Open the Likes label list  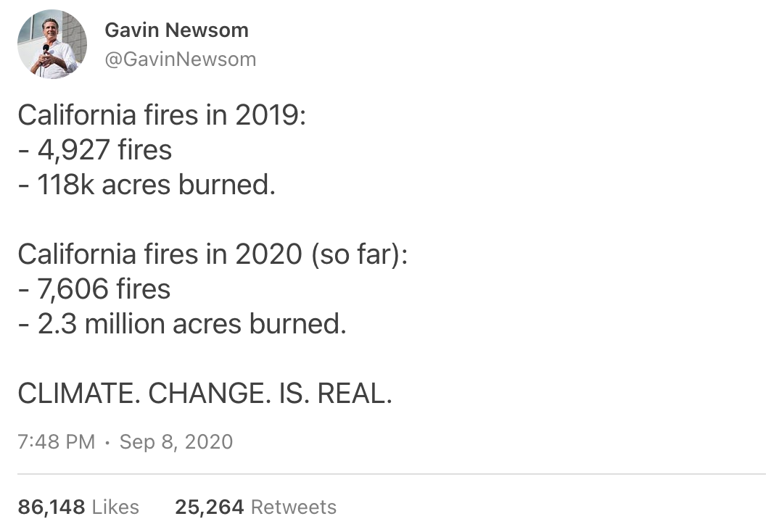[x=116, y=507]
